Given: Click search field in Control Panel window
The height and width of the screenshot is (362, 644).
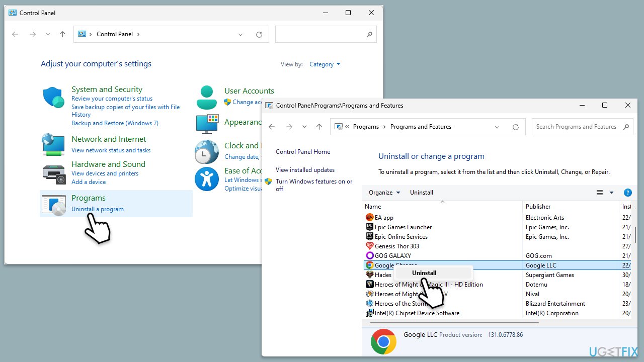Looking at the screenshot, I should [x=326, y=34].
